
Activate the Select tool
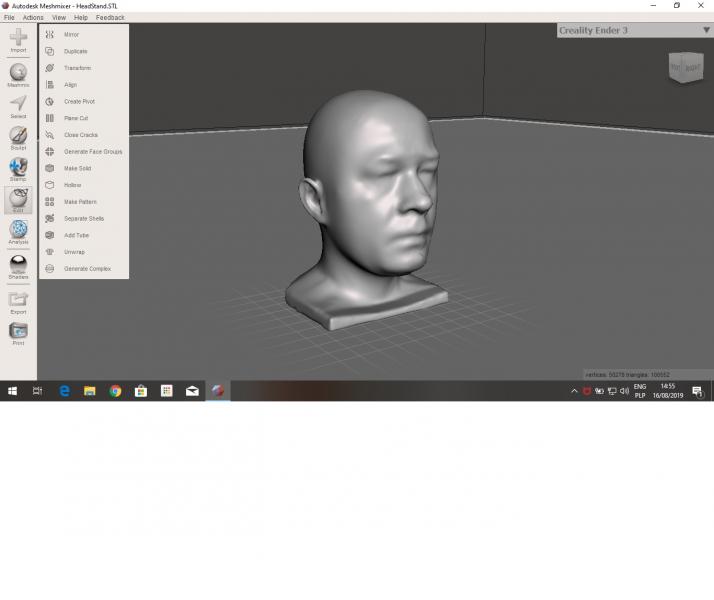(18, 105)
